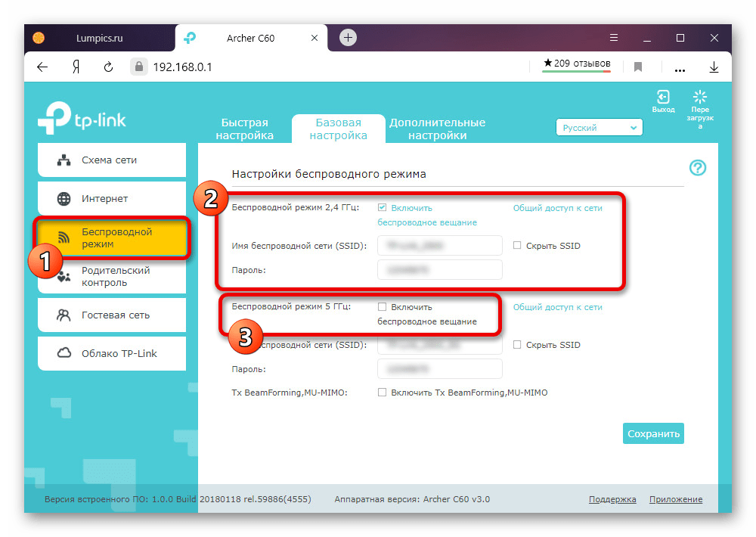The width and height of the screenshot is (756, 537).
Task: Open the browser downloads arrow icon
Action: click(713, 67)
